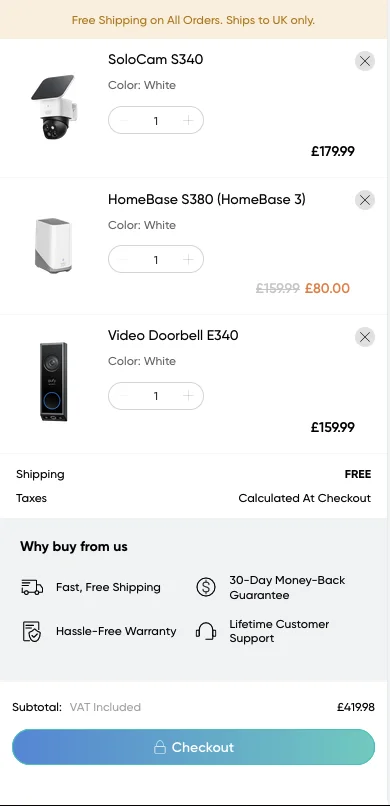
Task: Increase HomeBase S380 quantity with plus
Action: pos(188,260)
